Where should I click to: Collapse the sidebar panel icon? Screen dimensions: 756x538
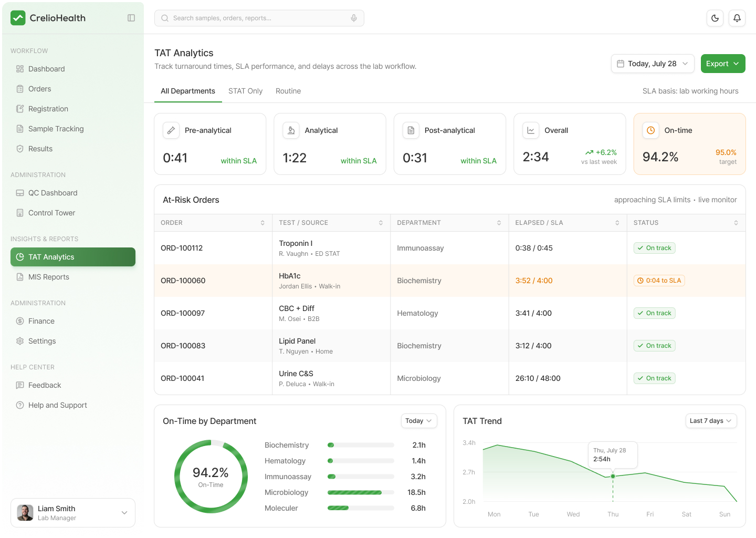pyautogui.click(x=131, y=18)
